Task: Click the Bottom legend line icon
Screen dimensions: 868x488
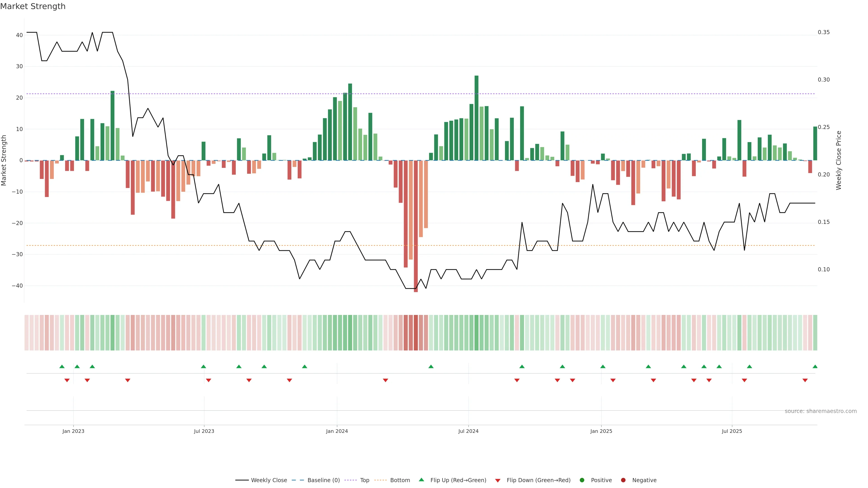Action: [x=380, y=480]
